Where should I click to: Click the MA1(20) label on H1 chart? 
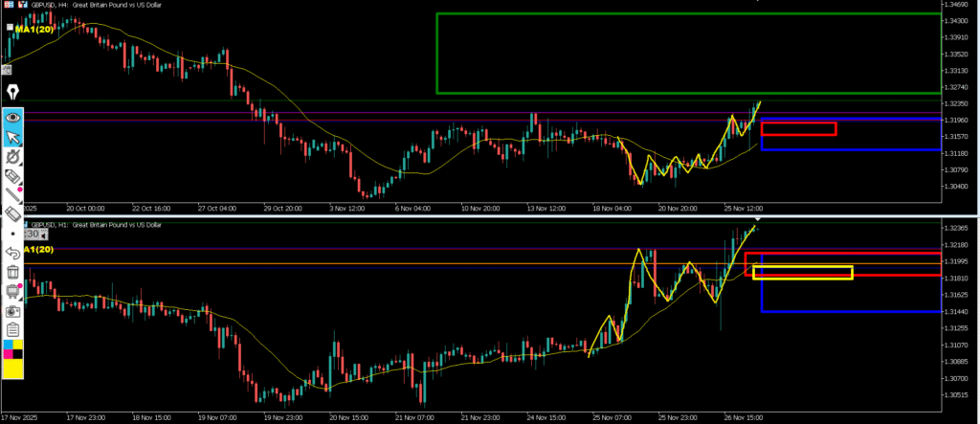[x=38, y=250]
